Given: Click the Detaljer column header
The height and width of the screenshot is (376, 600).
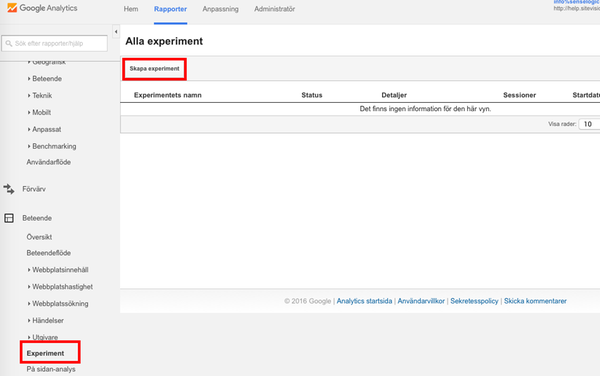Looking at the screenshot, I should (x=394, y=95).
